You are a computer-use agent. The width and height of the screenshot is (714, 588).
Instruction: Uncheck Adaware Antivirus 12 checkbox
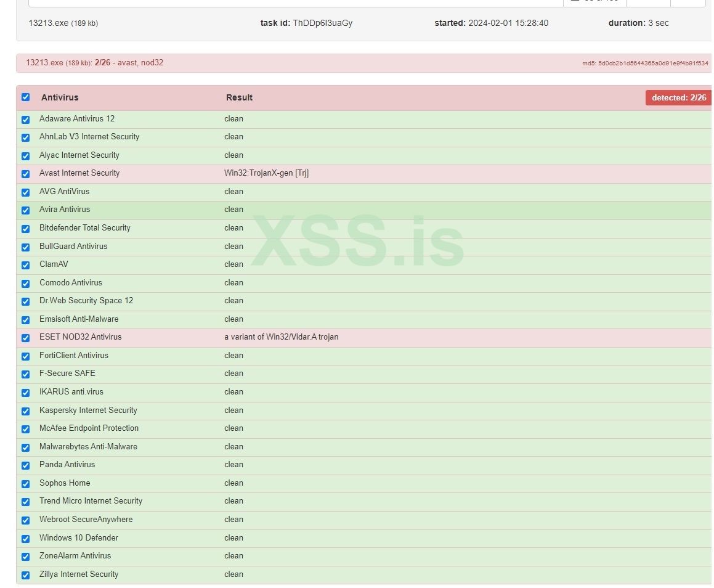25,120
